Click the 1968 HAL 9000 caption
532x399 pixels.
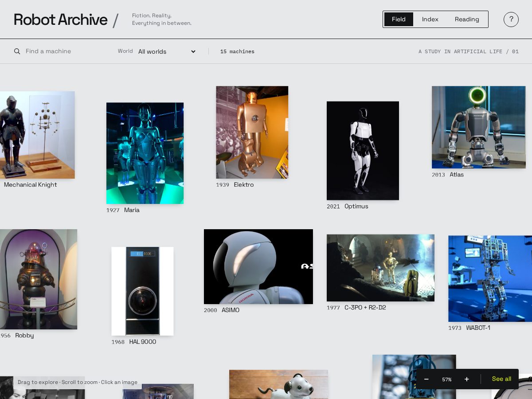[134, 342]
